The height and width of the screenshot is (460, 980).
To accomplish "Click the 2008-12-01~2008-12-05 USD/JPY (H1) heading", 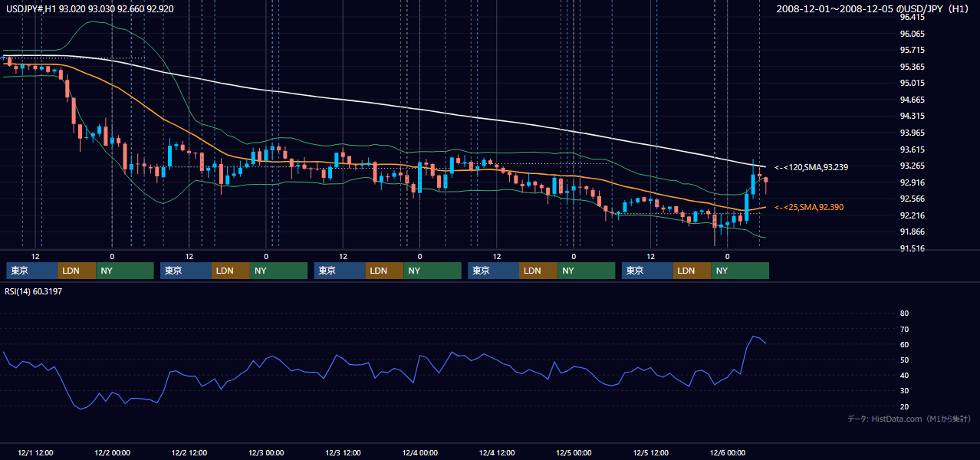I will pos(873,8).
